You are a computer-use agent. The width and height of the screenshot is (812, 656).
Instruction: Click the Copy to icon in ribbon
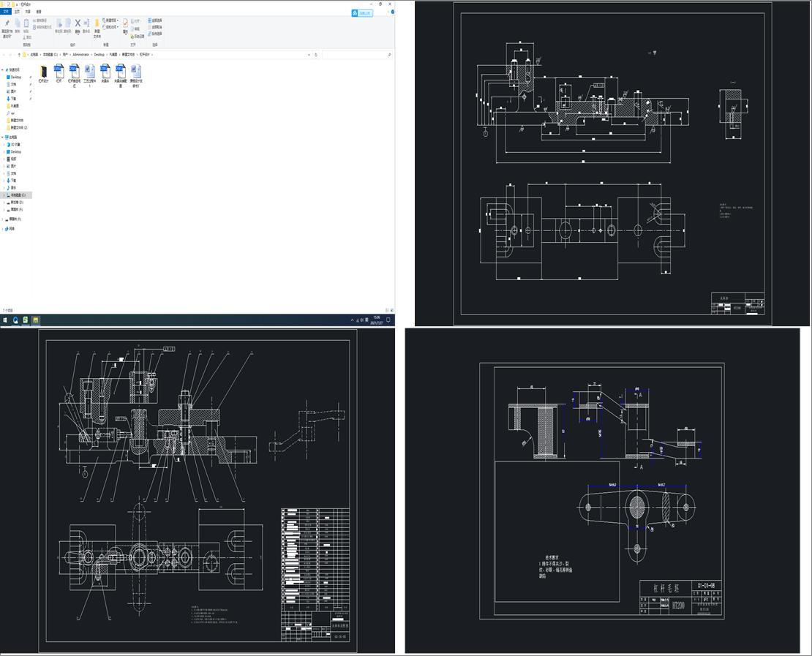[67, 26]
